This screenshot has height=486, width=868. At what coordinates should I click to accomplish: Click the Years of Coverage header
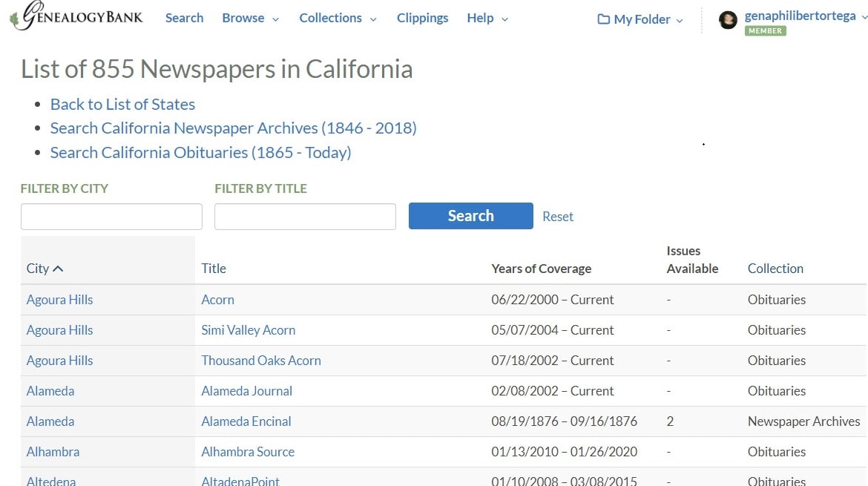(x=541, y=269)
